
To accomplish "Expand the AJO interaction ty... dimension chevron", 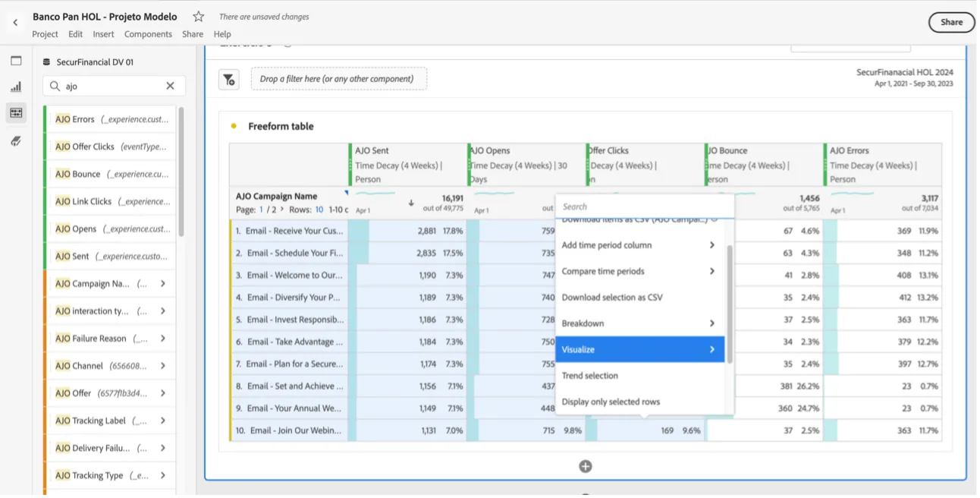I will coord(163,311).
